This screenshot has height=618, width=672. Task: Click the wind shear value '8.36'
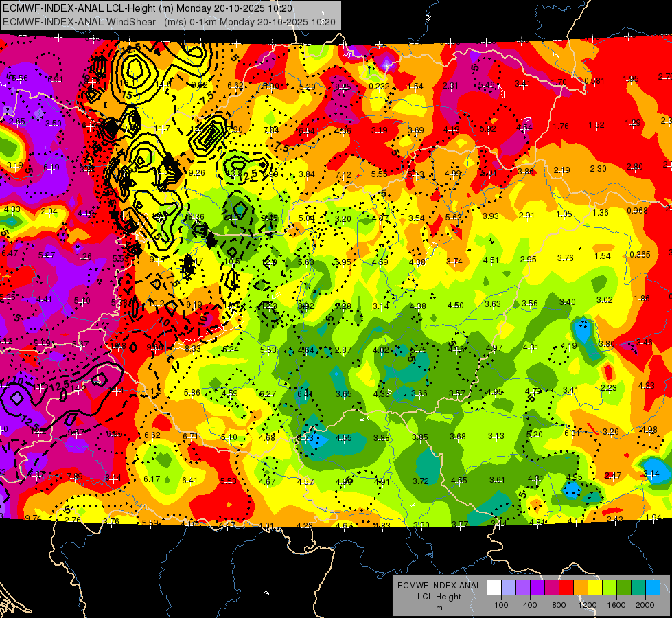pos(196,217)
